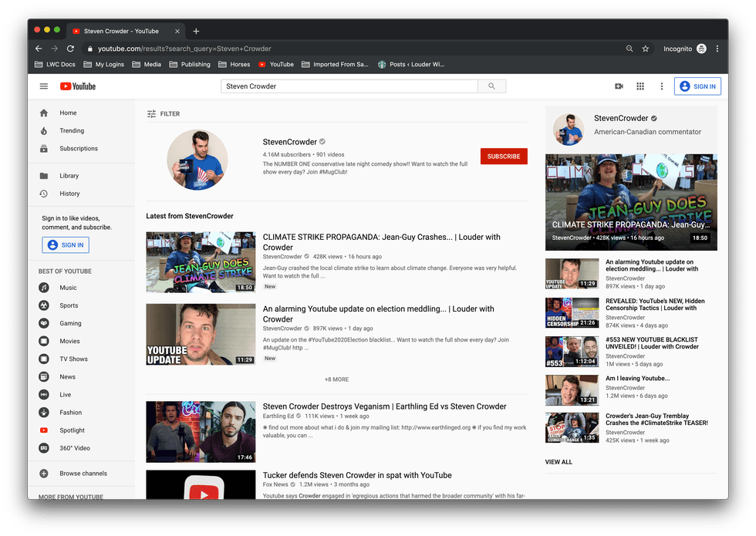Open the new browser tab button

point(196,31)
